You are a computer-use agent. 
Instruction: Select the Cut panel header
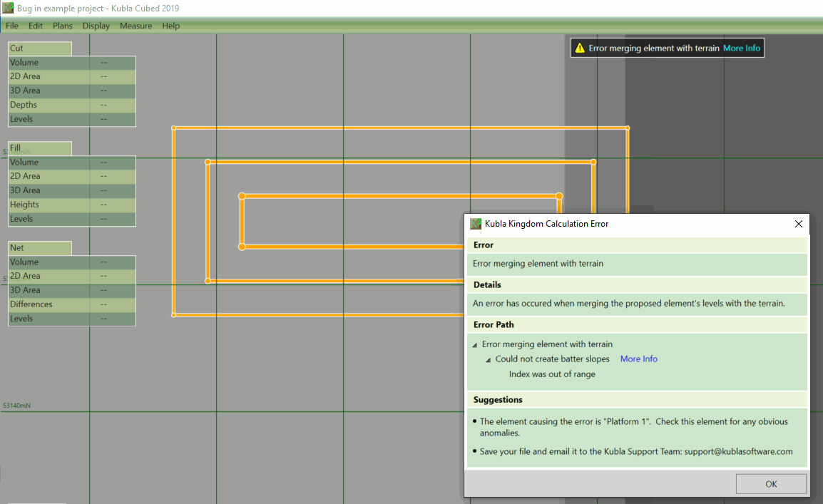click(x=39, y=48)
